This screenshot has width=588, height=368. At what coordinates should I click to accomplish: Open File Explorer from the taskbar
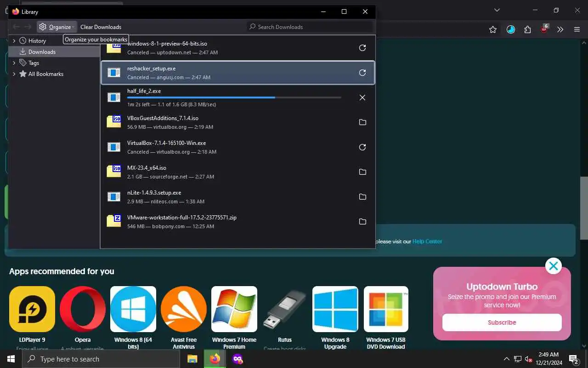point(192,359)
